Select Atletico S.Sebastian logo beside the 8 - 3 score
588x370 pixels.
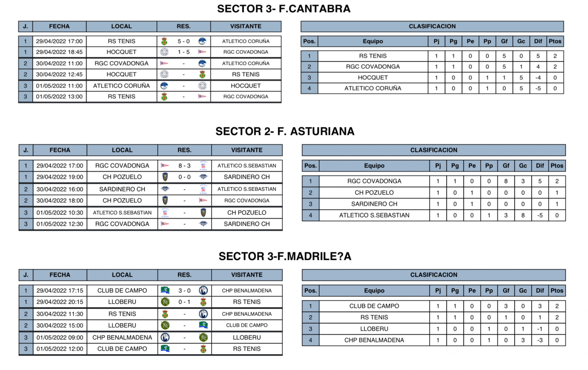coord(203,166)
